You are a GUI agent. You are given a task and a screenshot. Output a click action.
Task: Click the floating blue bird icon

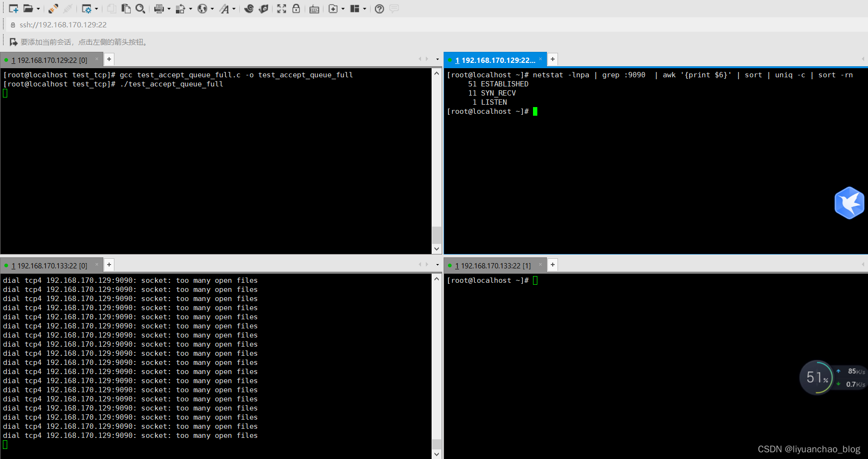(849, 203)
